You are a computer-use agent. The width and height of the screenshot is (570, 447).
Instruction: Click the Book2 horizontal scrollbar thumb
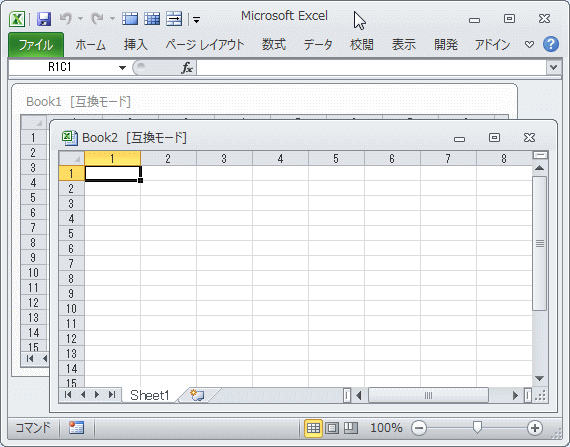pos(428,395)
